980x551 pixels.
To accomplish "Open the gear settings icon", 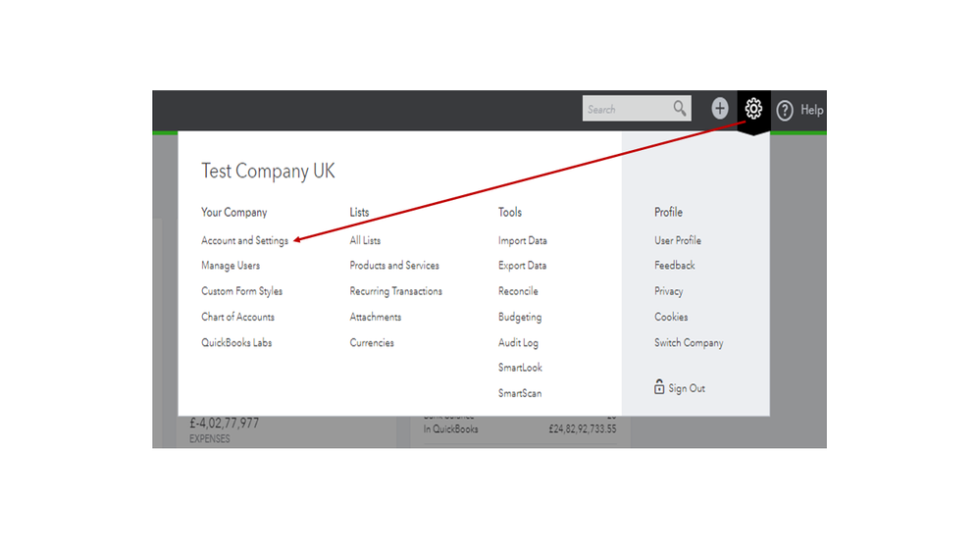I will [x=753, y=109].
